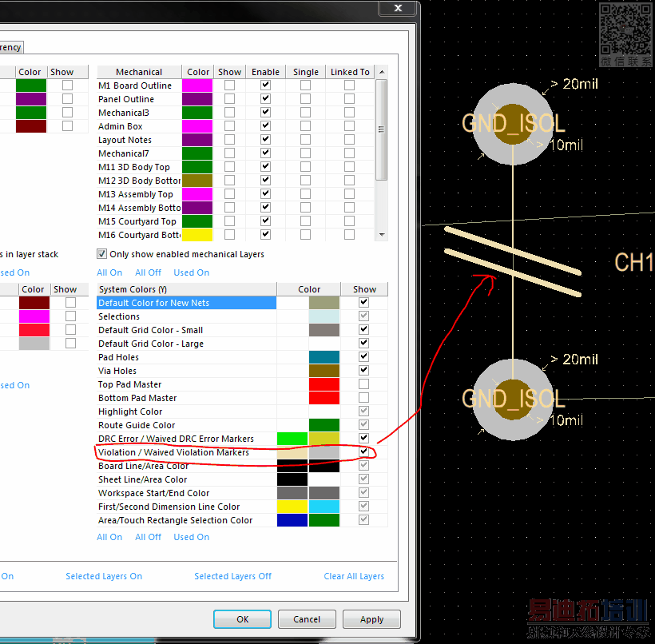Click Used On under mechanical layers
This screenshot has width=655, height=644.
tap(192, 272)
